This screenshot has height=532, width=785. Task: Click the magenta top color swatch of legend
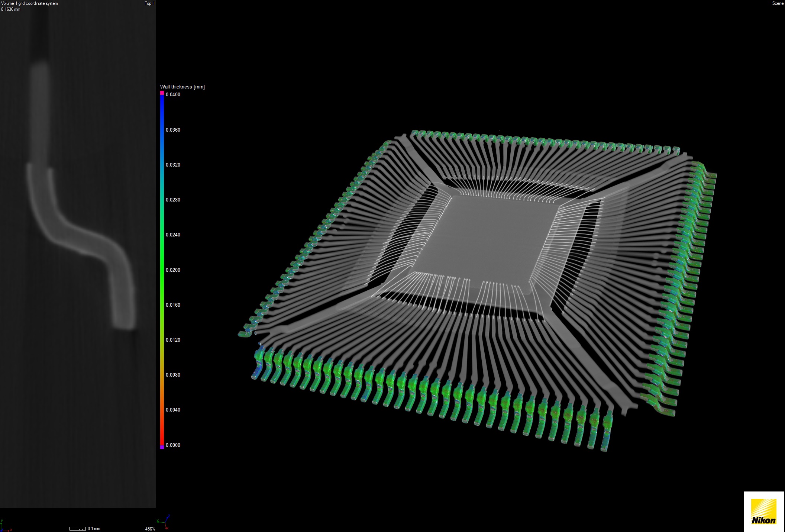coord(162,93)
